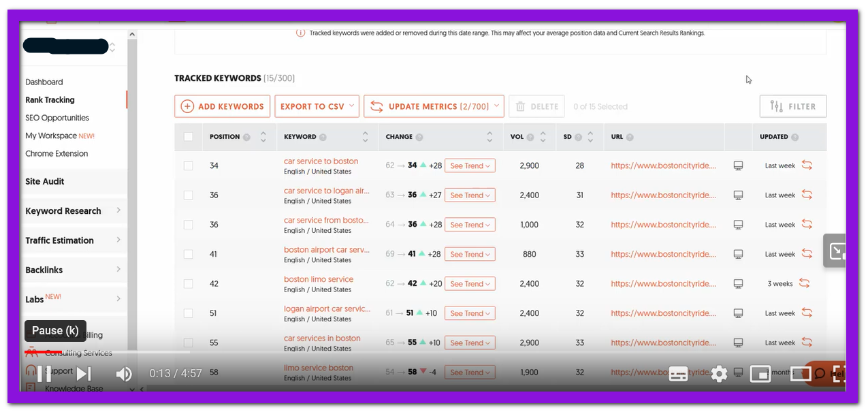Open Chrome Extension in sidebar

click(x=57, y=153)
